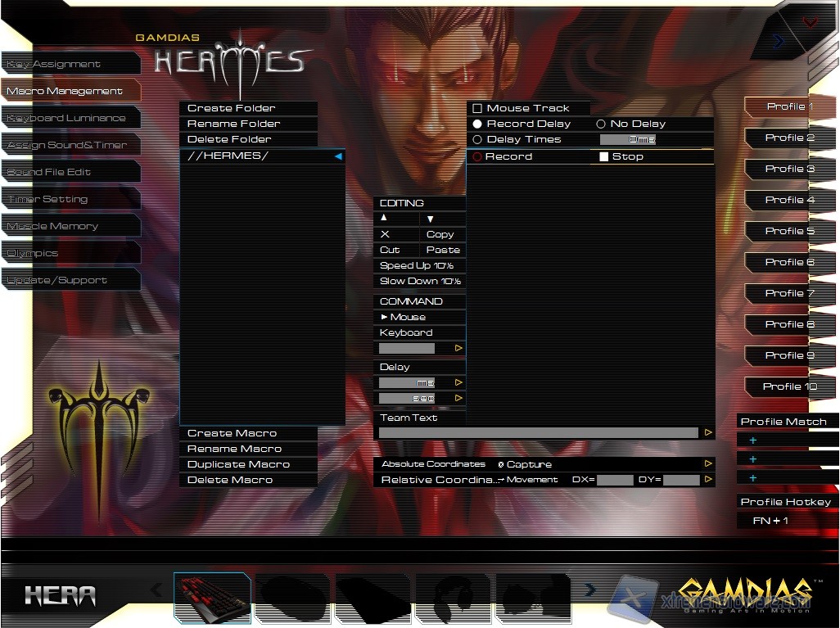This screenshot has height=628, width=840.
Task: Click the red Record circle icon
Action: pyautogui.click(x=477, y=156)
